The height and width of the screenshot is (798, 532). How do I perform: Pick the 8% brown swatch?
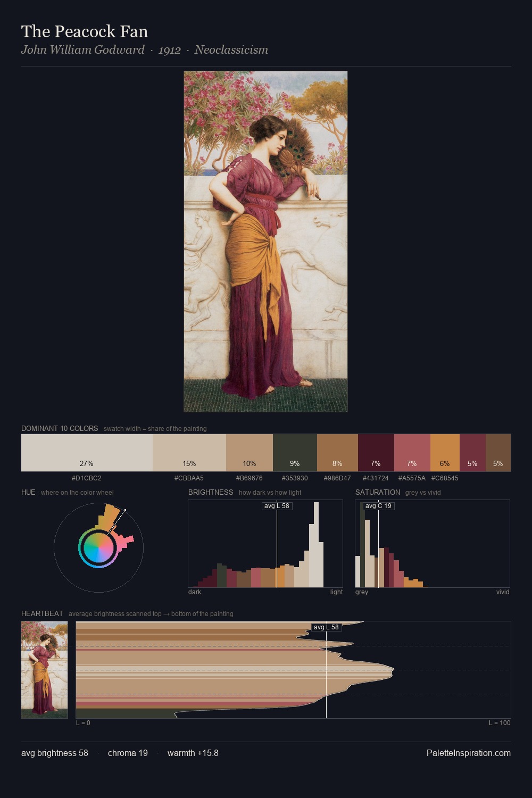point(337,453)
